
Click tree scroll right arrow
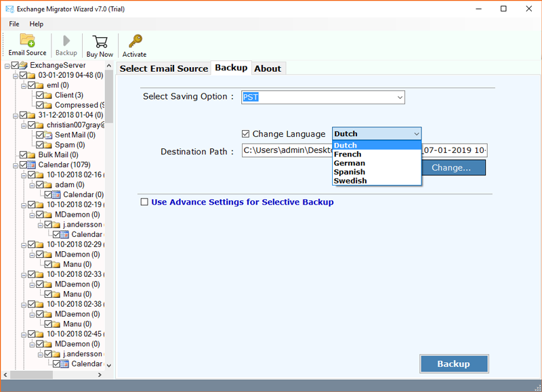pyautogui.click(x=100, y=374)
